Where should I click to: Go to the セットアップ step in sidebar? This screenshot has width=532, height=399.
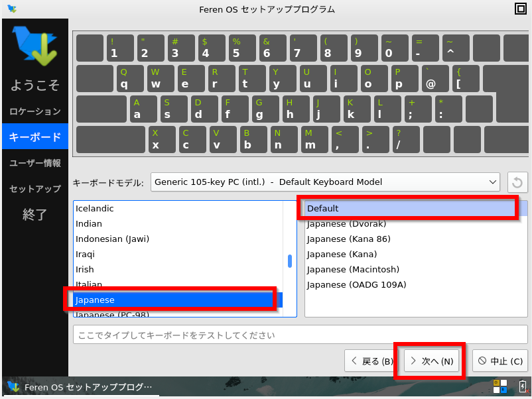[35, 189]
